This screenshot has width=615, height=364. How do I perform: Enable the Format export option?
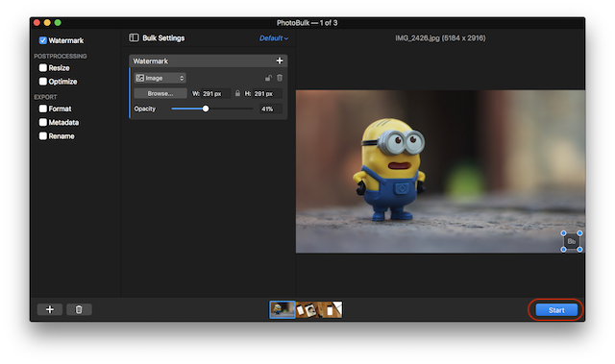coord(42,109)
